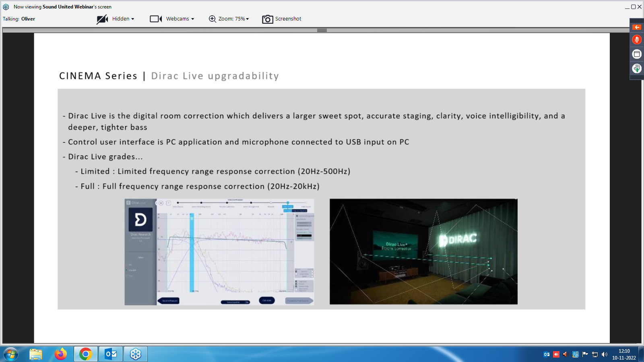Viewport: 644px width, 362px height.
Task: Click the window view icon in side panel
Action: pyautogui.click(x=637, y=54)
